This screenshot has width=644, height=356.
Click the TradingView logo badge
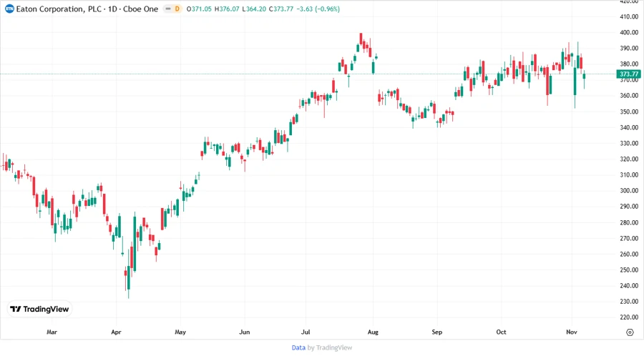point(40,310)
